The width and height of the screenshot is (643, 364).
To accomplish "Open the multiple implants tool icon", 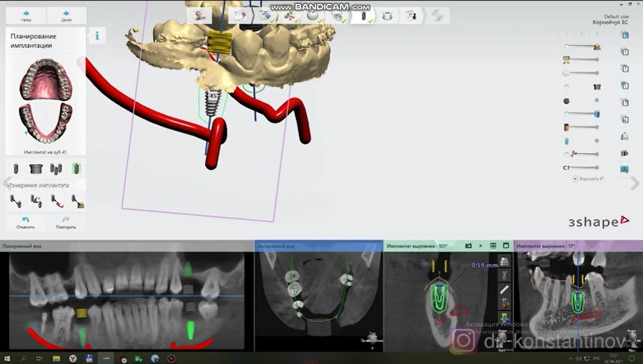I will (55, 168).
